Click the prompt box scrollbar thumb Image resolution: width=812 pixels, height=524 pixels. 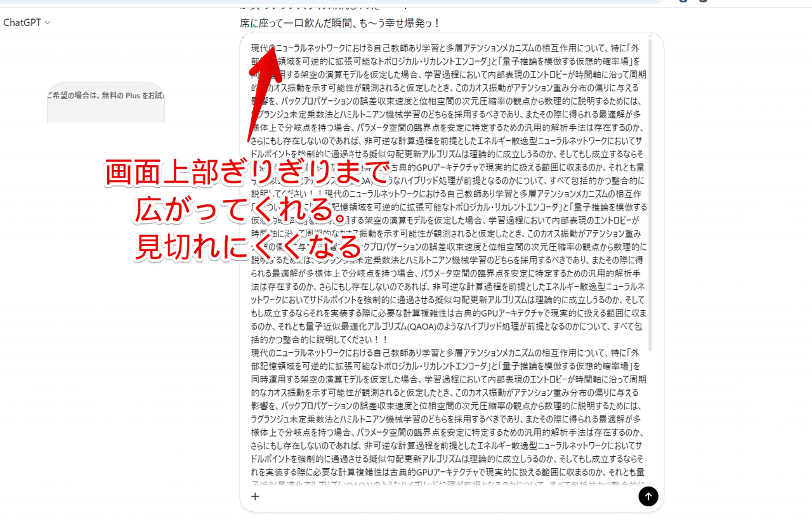click(x=650, y=190)
